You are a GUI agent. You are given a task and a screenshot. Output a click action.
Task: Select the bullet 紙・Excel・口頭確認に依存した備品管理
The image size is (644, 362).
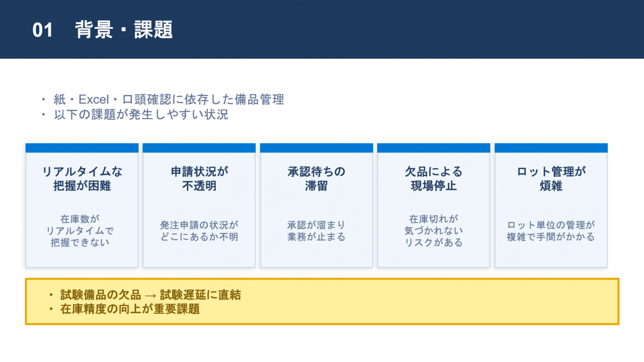(x=169, y=100)
